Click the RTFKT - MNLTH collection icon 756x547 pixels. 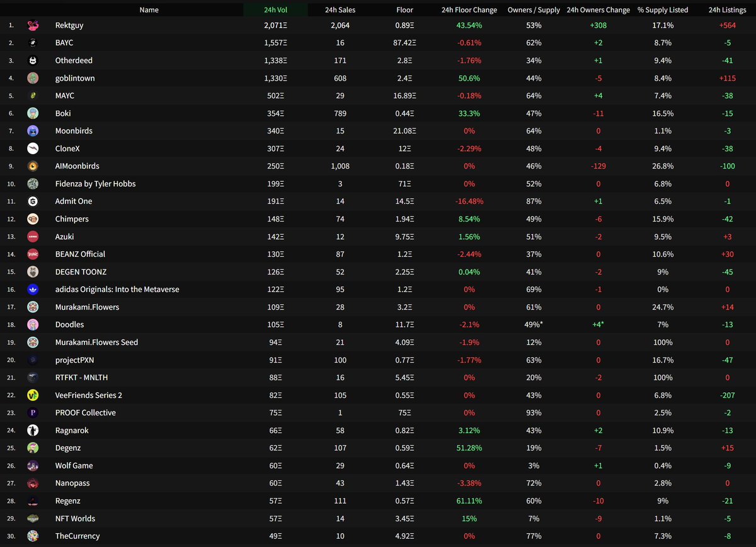pyautogui.click(x=33, y=378)
